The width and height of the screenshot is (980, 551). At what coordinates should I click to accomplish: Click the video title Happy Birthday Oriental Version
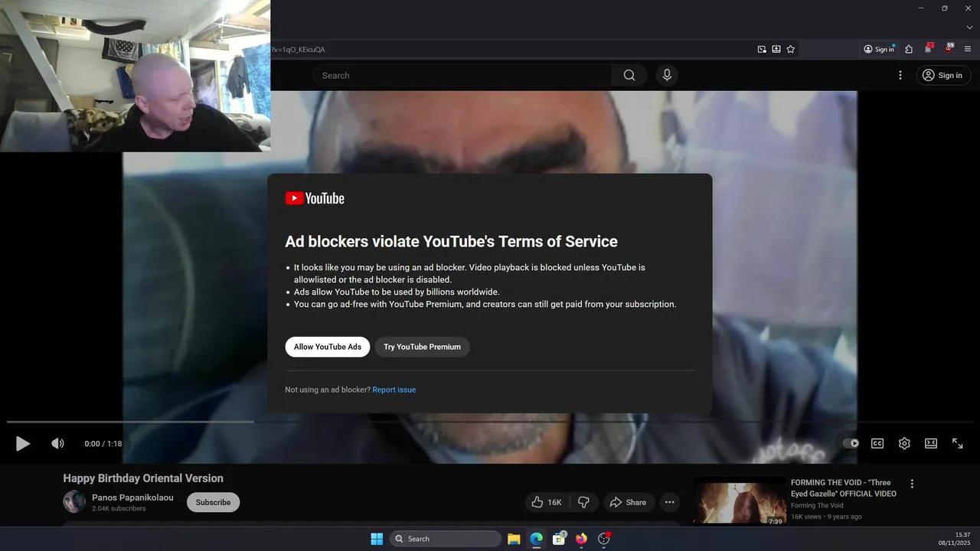pyautogui.click(x=143, y=478)
